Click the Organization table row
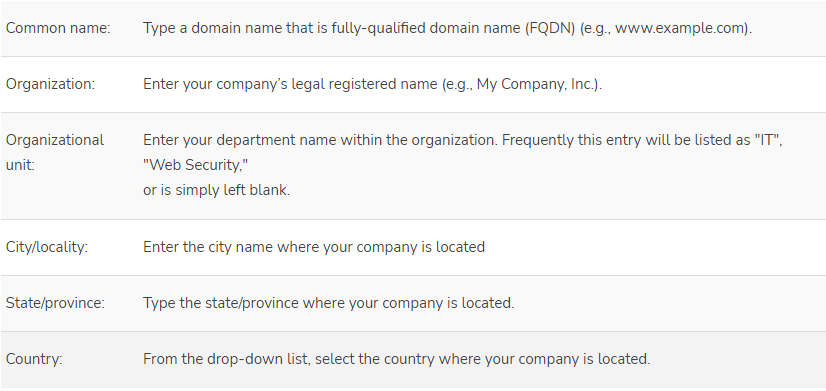This screenshot has width=826, height=391. point(413,85)
